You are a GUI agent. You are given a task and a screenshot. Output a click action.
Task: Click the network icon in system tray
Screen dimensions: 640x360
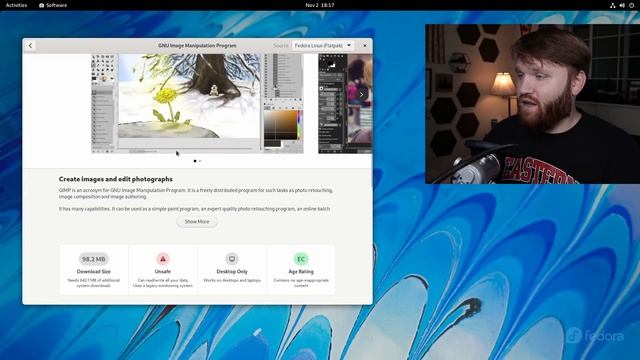click(x=613, y=5)
